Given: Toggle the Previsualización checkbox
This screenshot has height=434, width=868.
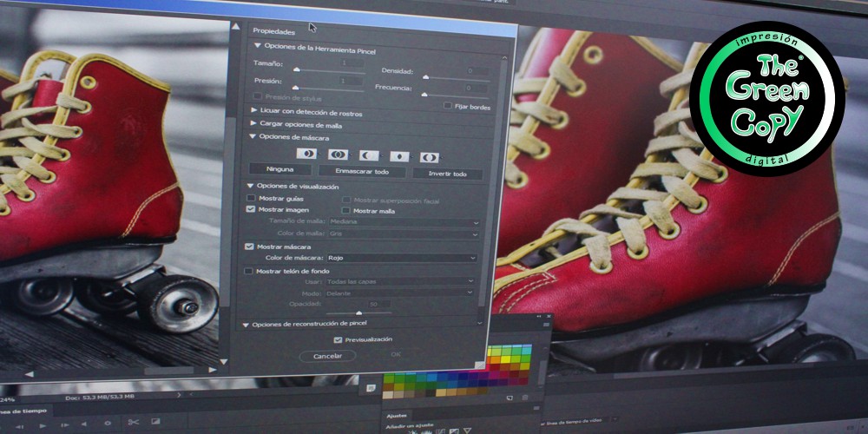Looking at the screenshot, I should click(338, 339).
